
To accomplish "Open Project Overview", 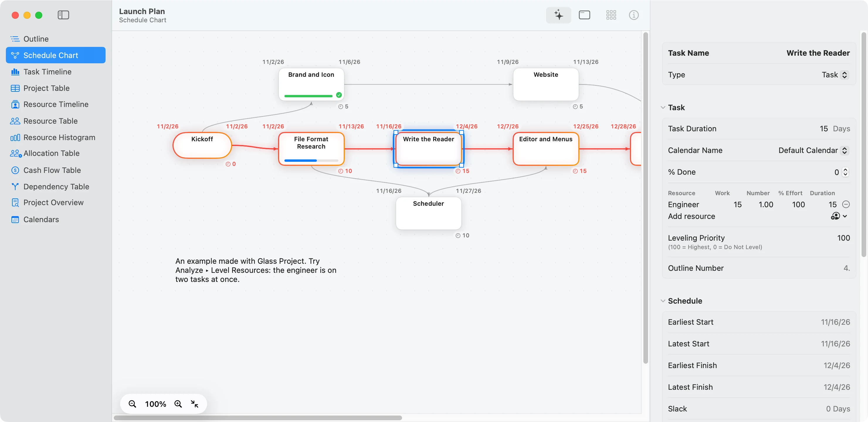I will click(x=56, y=203).
